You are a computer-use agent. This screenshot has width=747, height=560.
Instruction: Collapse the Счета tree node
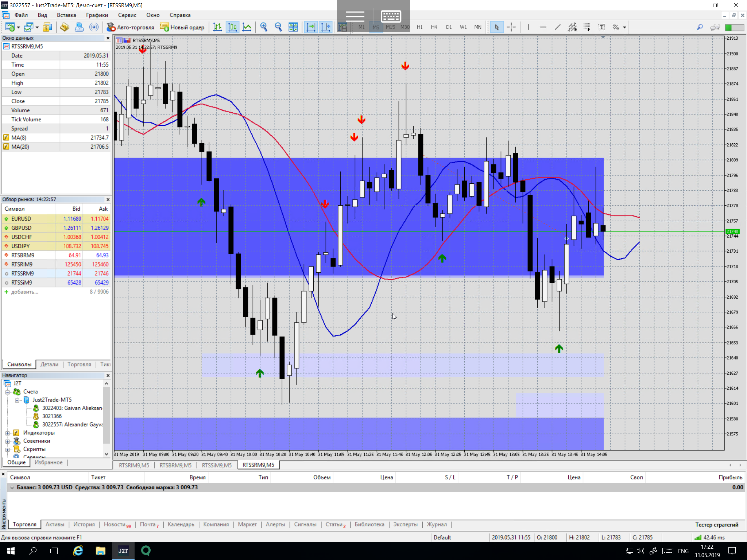[7, 392]
